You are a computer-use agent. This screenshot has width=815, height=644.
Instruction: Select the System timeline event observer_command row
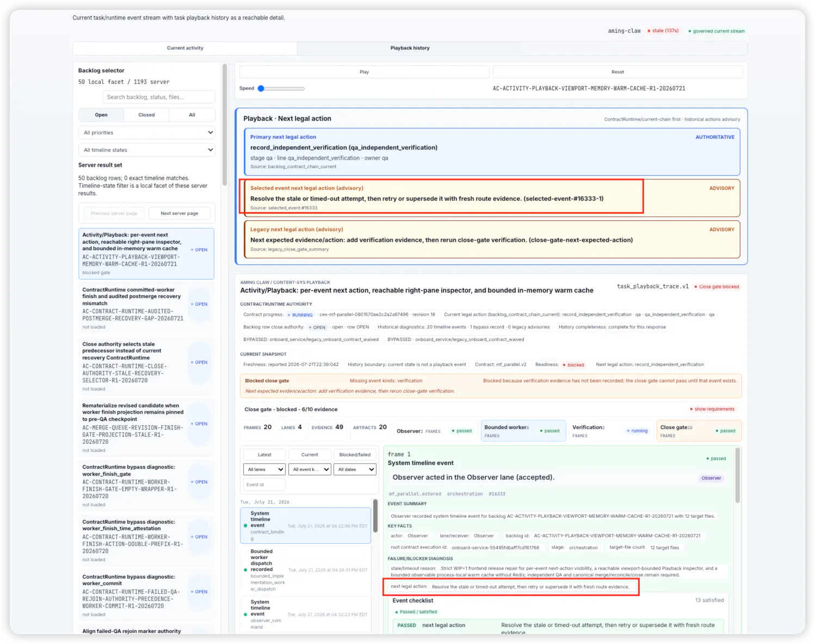305,615
